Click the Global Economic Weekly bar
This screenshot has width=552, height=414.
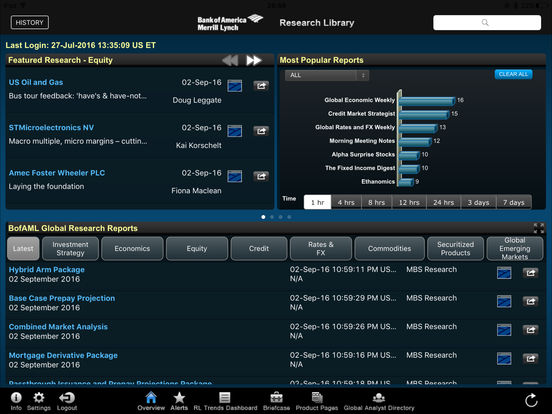point(427,101)
